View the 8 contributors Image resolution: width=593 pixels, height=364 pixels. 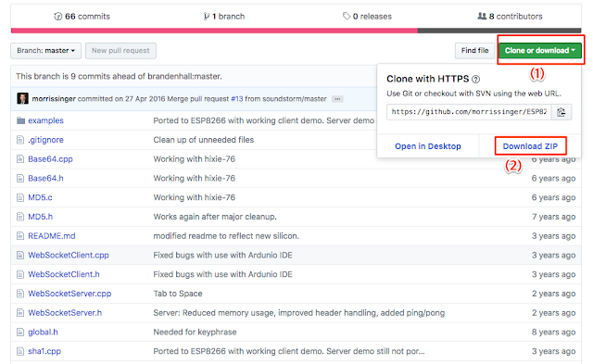pyautogui.click(x=510, y=17)
